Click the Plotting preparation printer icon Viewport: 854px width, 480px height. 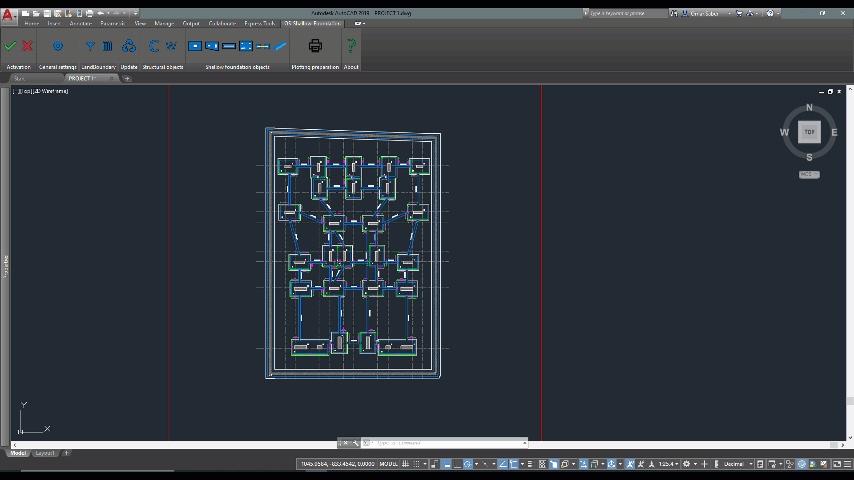click(x=315, y=46)
